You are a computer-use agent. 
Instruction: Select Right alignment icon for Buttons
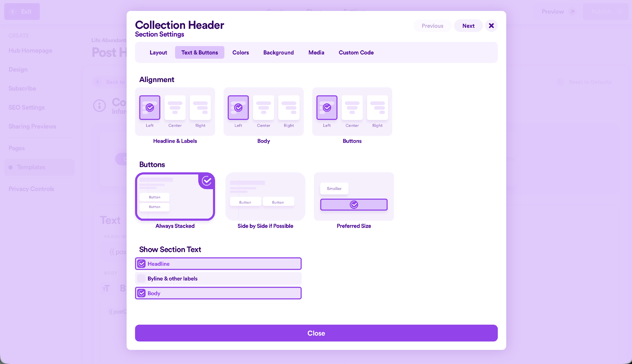pyautogui.click(x=377, y=108)
